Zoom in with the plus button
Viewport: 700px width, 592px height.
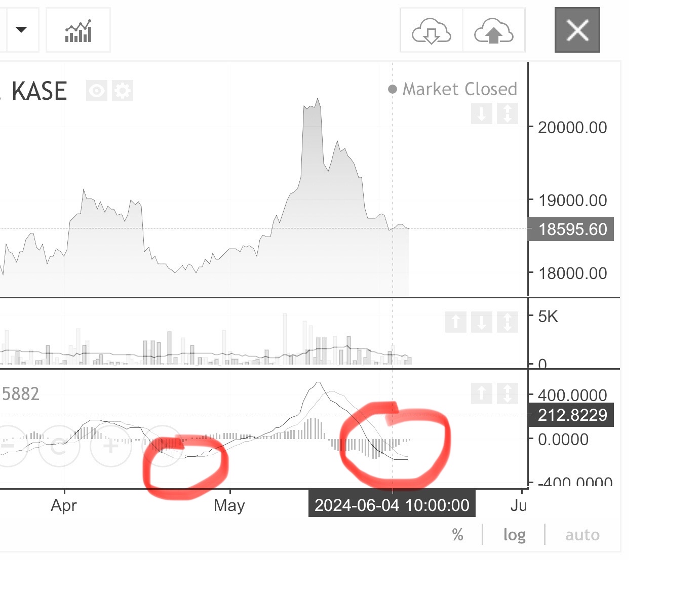coord(110,446)
